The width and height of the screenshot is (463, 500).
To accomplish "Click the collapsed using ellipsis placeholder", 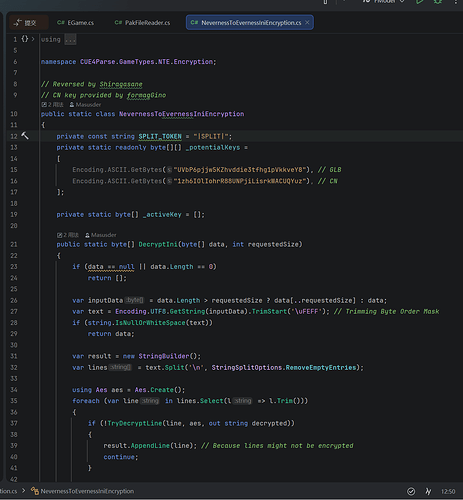I will coord(70,40).
